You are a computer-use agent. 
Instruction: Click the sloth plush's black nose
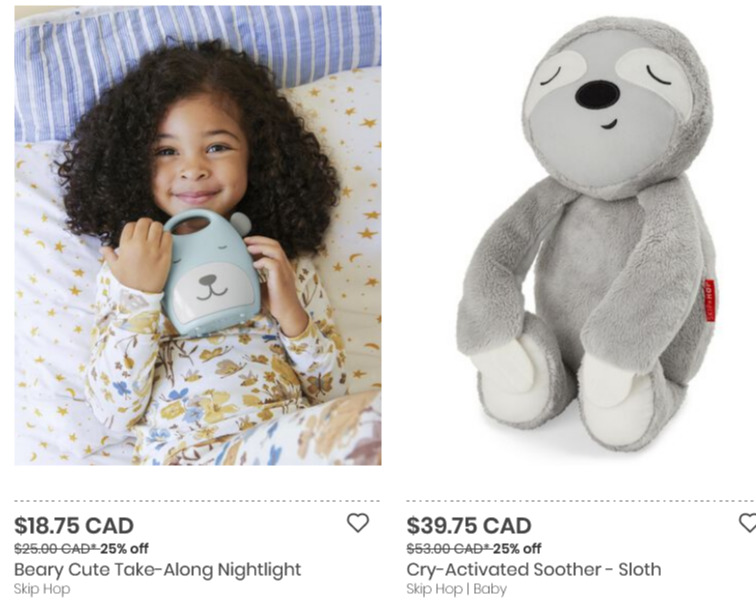(596, 94)
